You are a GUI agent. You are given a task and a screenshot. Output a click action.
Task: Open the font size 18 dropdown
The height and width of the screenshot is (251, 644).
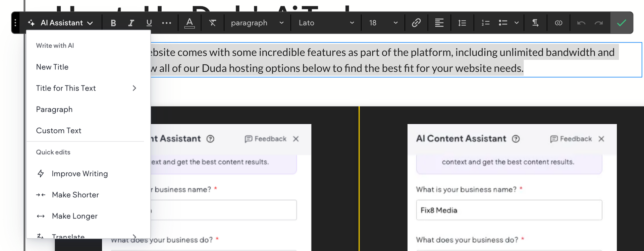(x=383, y=23)
